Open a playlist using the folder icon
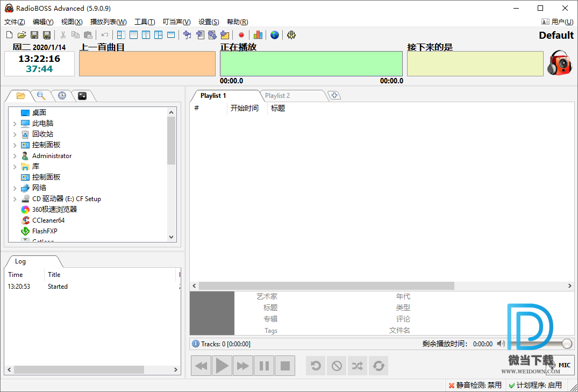 (x=22, y=35)
